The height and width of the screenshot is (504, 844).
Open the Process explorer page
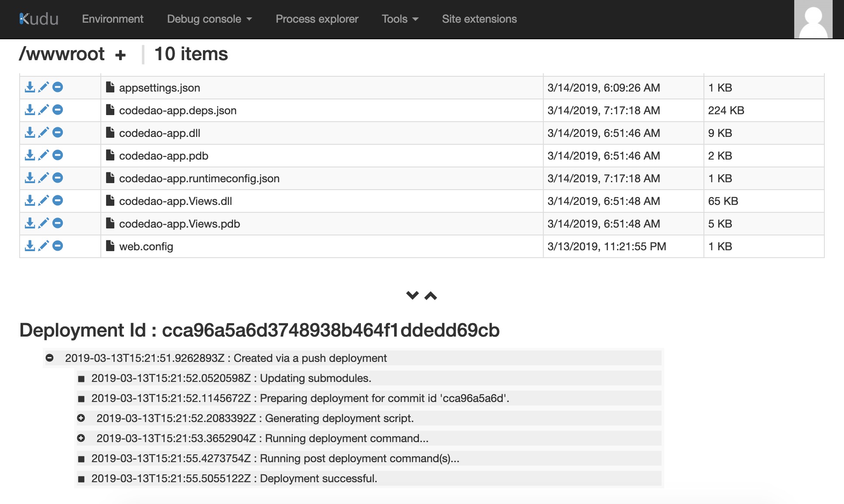coord(317,19)
